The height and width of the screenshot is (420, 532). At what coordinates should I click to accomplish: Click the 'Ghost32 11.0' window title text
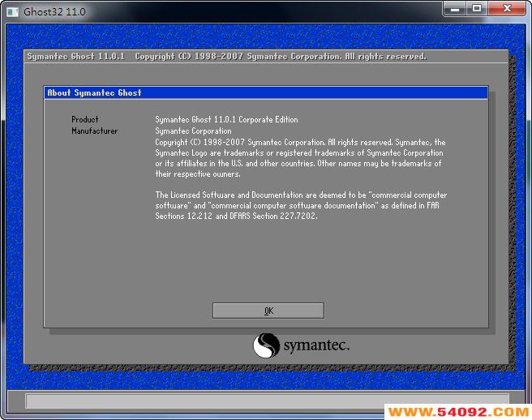point(54,12)
